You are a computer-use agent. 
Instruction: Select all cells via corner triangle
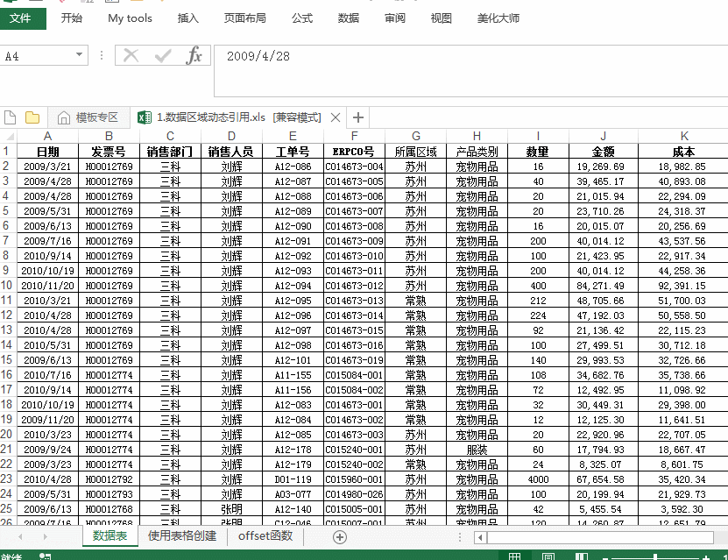point(9,136)
